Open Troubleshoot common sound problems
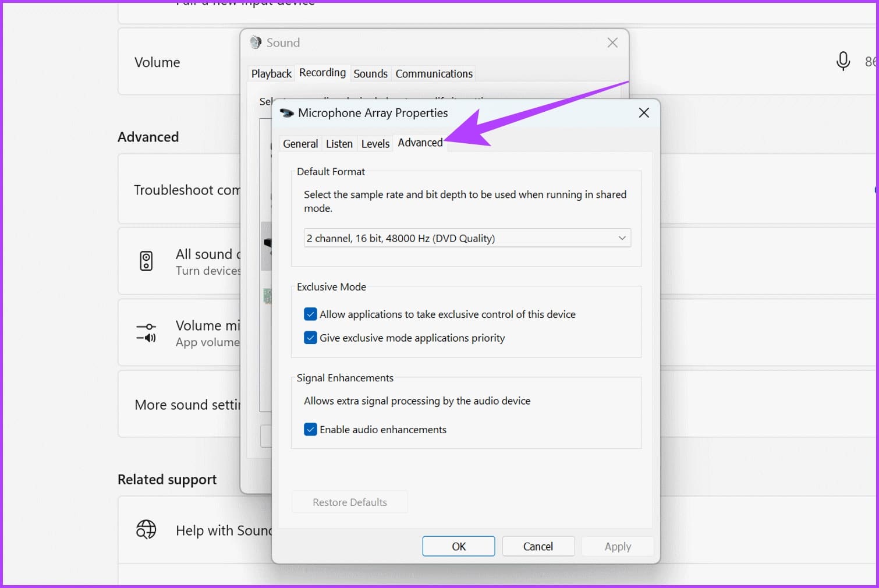The height and width of the screenshot is (588, 879). [x=187, y=189]
